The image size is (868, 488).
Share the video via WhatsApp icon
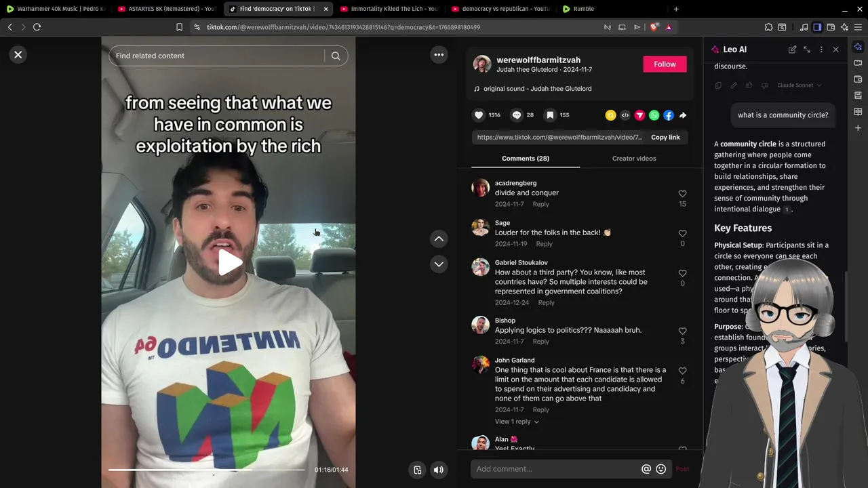point(654,115)
